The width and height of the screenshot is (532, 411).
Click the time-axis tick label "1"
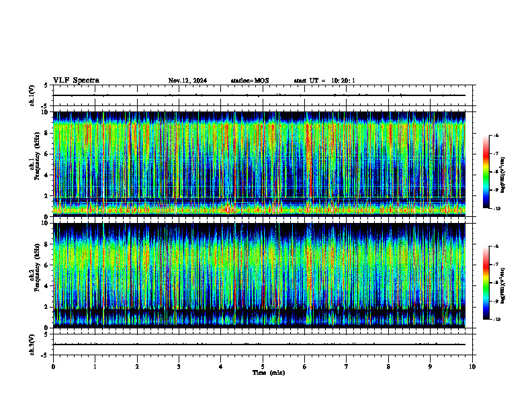tap(95, 367)
